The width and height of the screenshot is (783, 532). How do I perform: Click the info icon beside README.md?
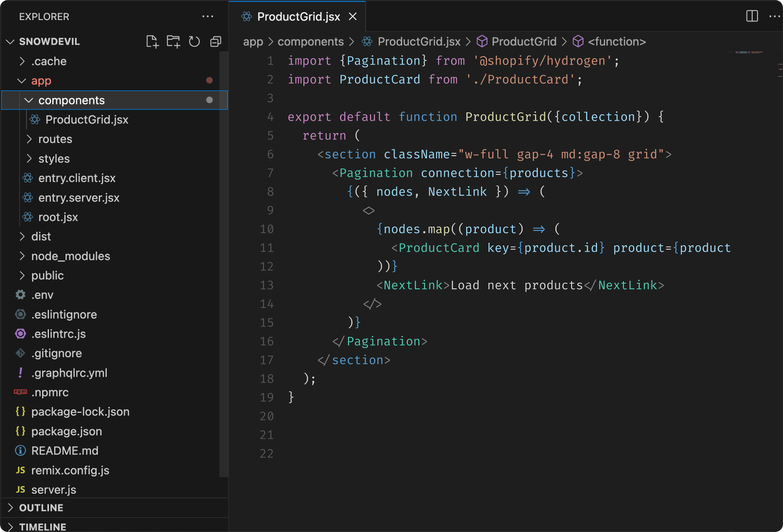[21, 450]
